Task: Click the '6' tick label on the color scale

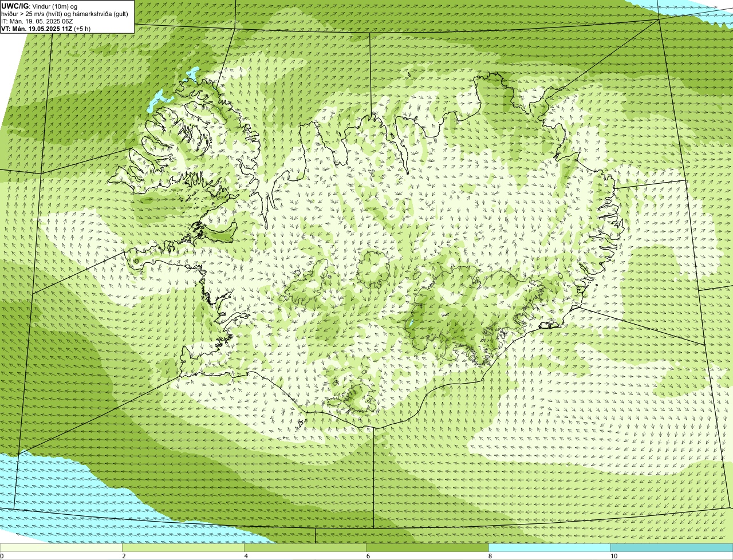Action: point(368,556)
